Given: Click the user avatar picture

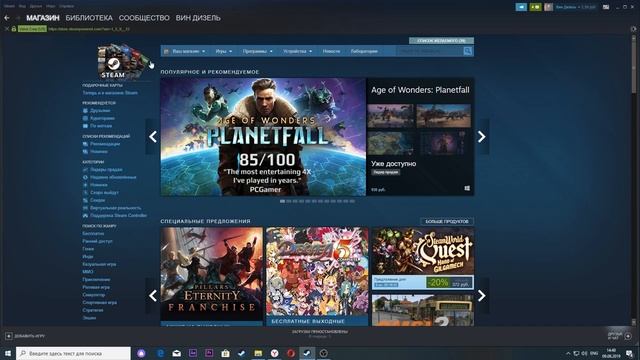Looking at the screenshot, I should [549, 7].
